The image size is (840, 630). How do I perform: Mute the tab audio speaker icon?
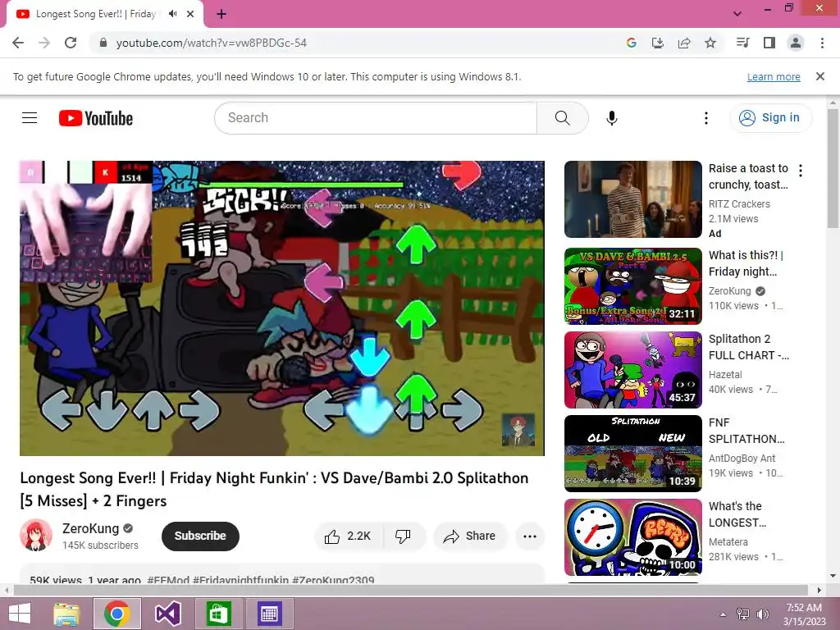(172, 14)
